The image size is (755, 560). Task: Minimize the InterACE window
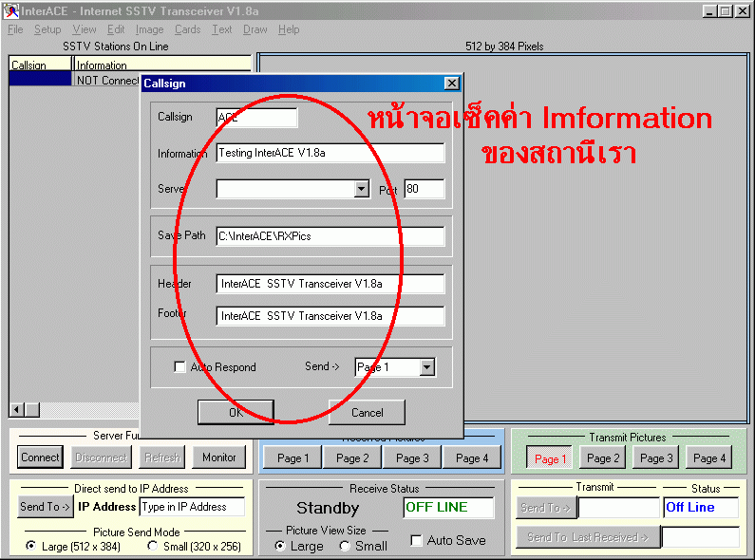[709, 11]
